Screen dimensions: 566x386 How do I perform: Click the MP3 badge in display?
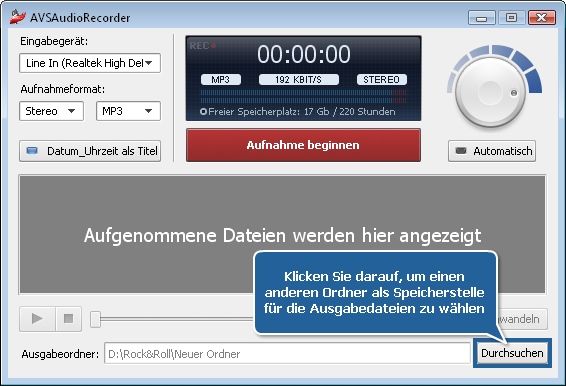221,79
